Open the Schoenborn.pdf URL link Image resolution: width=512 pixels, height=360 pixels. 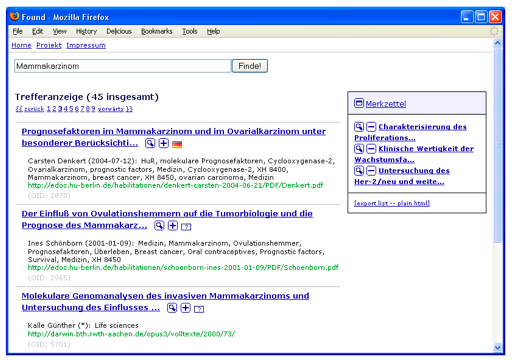click(183, 267)
